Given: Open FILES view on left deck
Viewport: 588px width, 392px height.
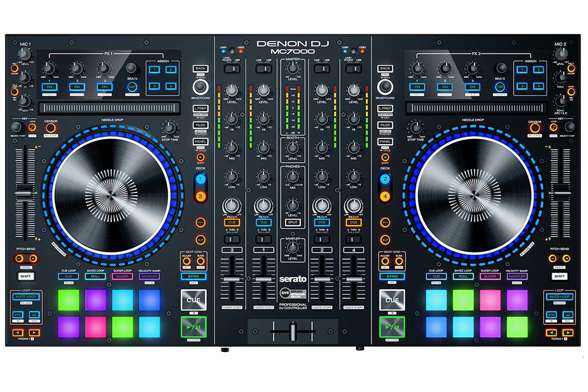Looking at the screenshot, I should click(x=200, y=125).
